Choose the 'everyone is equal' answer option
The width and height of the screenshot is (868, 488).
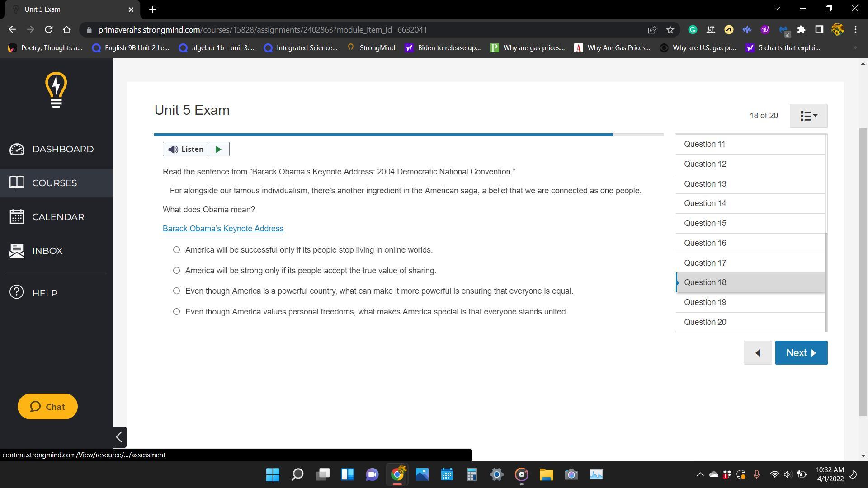[x=176, y=291]
